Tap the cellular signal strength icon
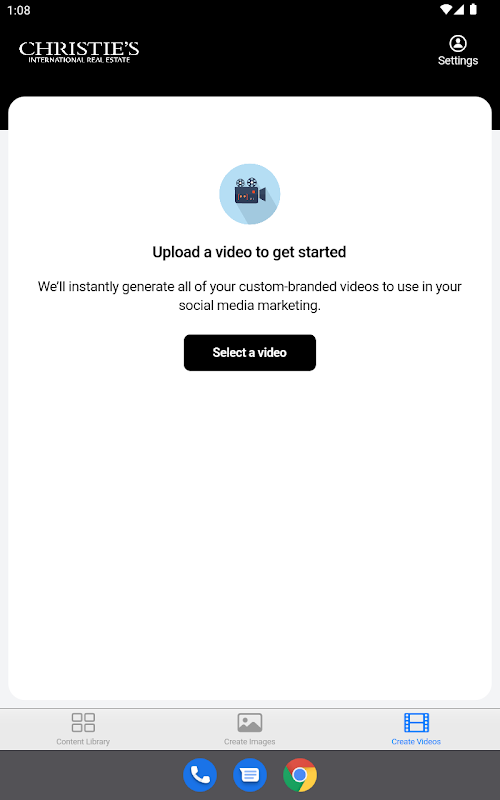Image resolution: width=500 pixels, height=800 pixels. click(x=459, y=10)
